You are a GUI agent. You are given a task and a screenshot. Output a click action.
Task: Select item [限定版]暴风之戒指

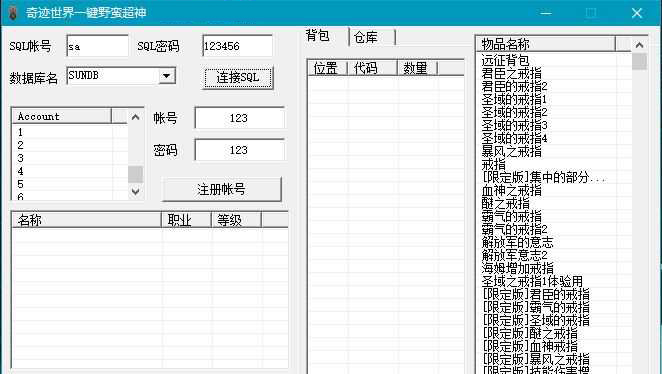click(x=535, y=359)
